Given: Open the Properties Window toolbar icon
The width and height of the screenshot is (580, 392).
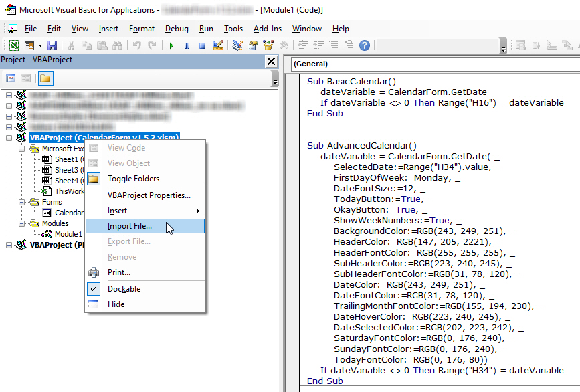Looking at the screenshot, I should tap(253, 45).
